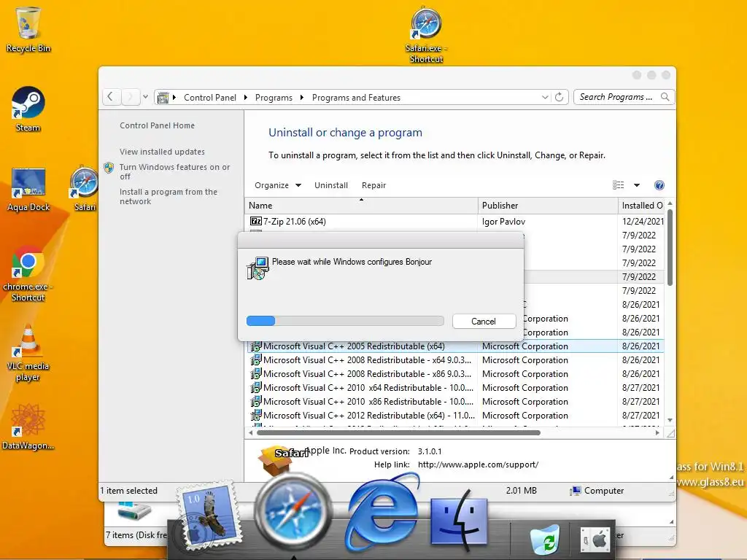Screen dimensions: 747x560
Task: Click the Control Panel icon in address bar
Action: (x=163, y=97)
